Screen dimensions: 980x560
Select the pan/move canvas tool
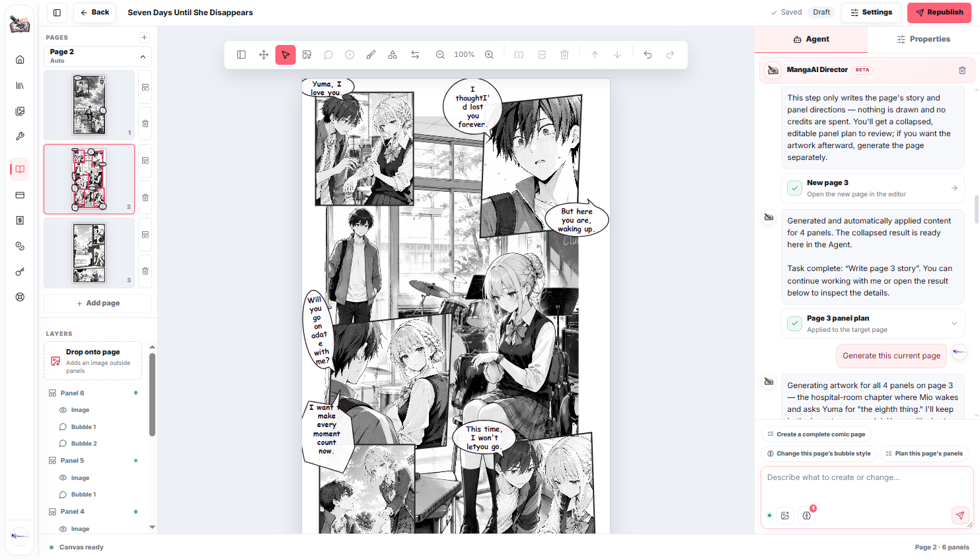264,55
